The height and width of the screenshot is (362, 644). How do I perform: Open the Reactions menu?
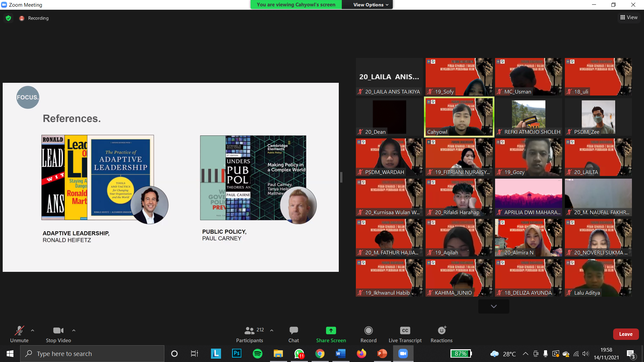pyautogui.click(x=442, y=334)
